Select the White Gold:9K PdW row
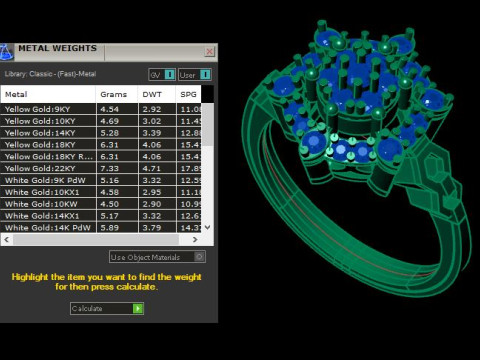This screenshot has width=480, height=360. click(x=101, y=180)
